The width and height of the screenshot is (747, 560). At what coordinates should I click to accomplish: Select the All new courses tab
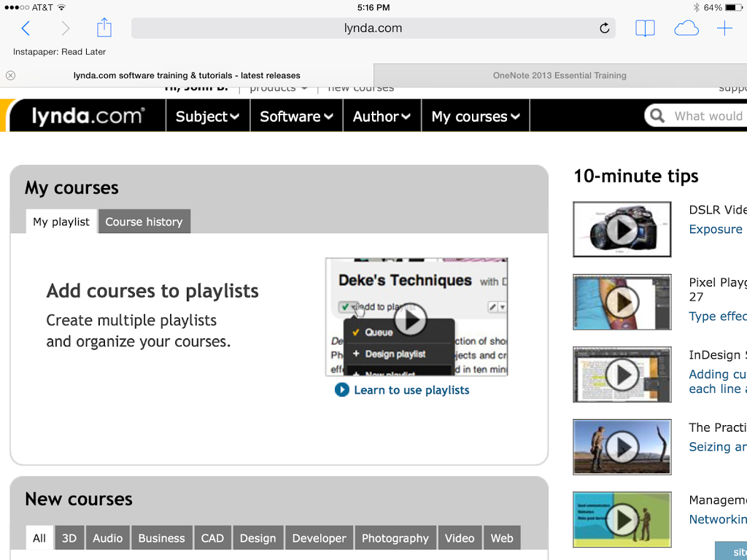(39, 538)
